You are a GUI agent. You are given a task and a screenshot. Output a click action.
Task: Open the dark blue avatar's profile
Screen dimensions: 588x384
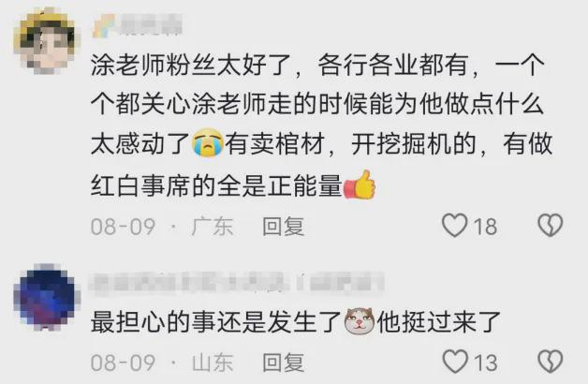(47, 297)
